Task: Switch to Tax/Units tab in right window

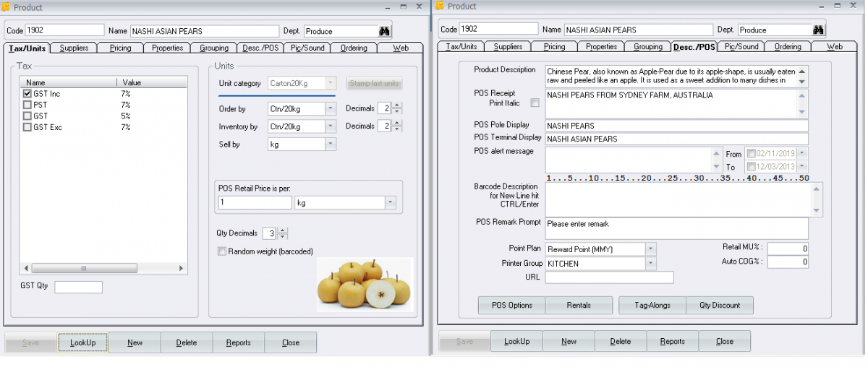Action: click(x=461, y=46)
